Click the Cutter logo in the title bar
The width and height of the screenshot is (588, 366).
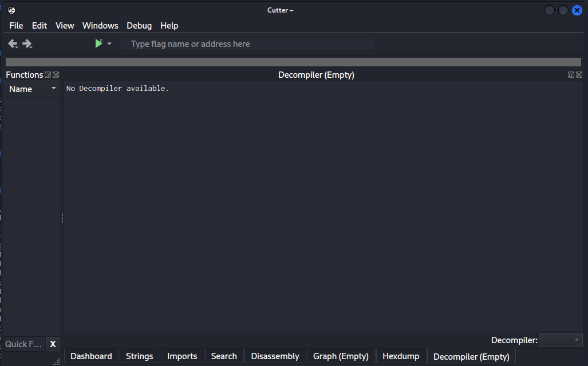11,10
